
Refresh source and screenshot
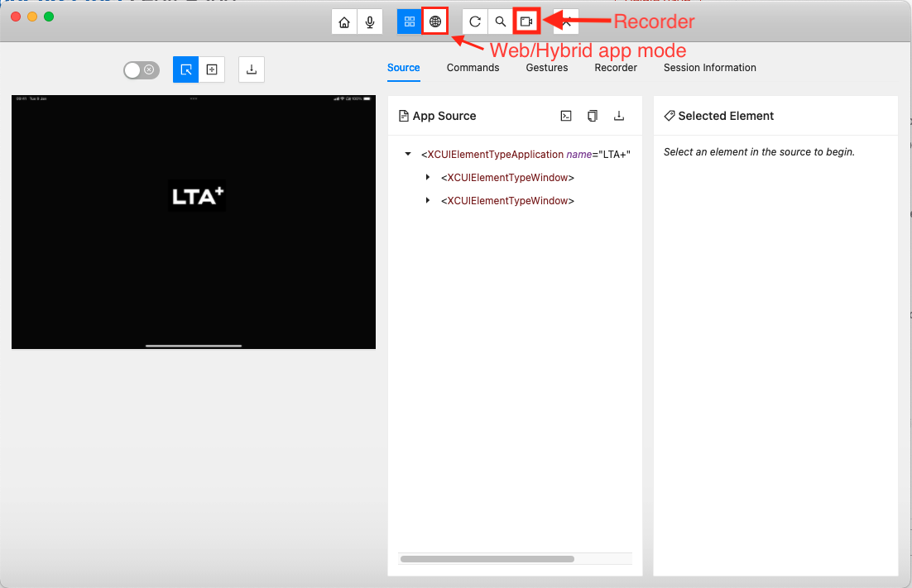click(475, 22)
